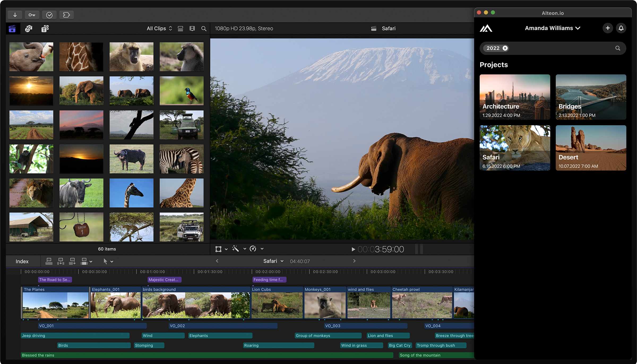Click the plus button in Alteon

pos(608,28)
